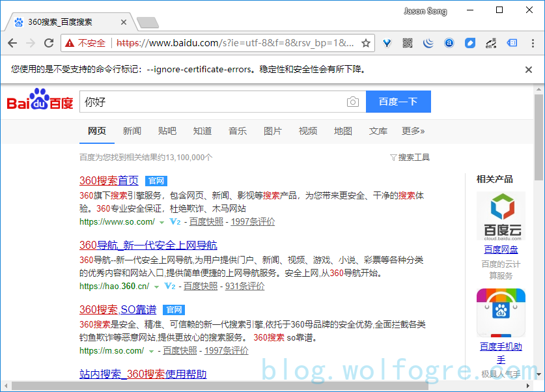This screenshot has width=545, height=392.
Task: Open the QR code extension icon
Action: click(x=408, y=43)
